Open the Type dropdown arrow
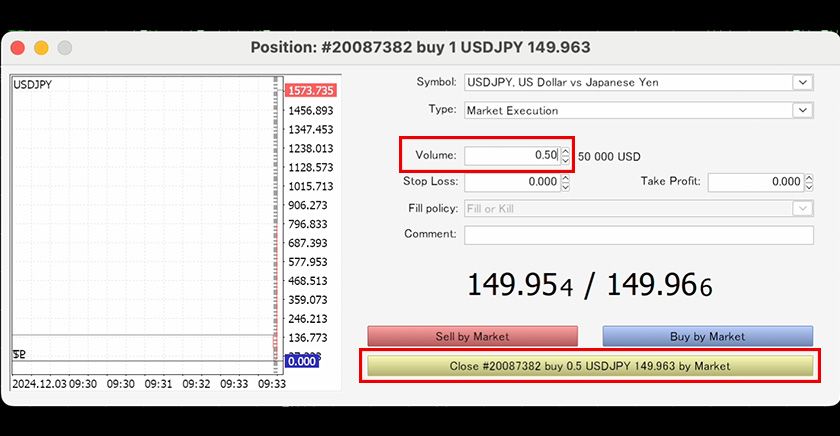 (x=802, y=110)
